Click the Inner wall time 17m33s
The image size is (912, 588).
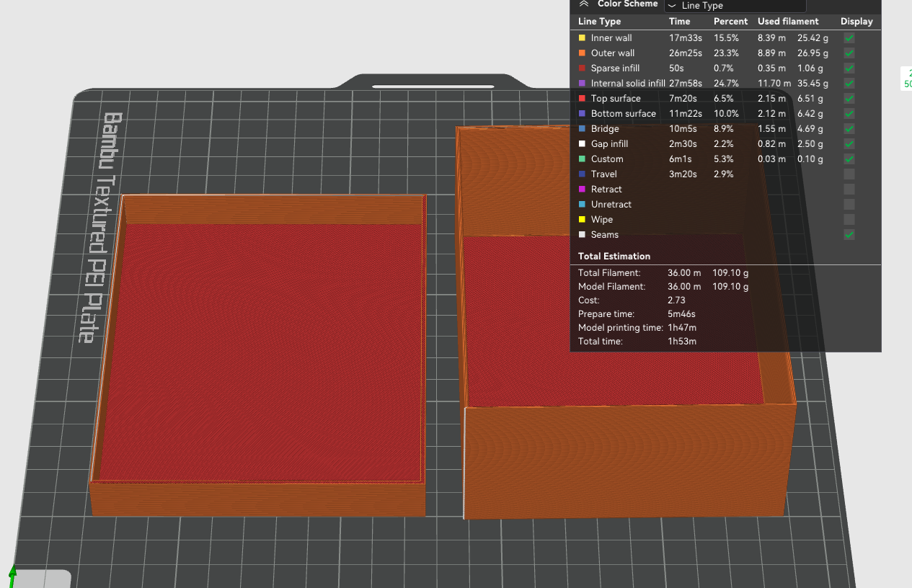(x=686, y=37)
